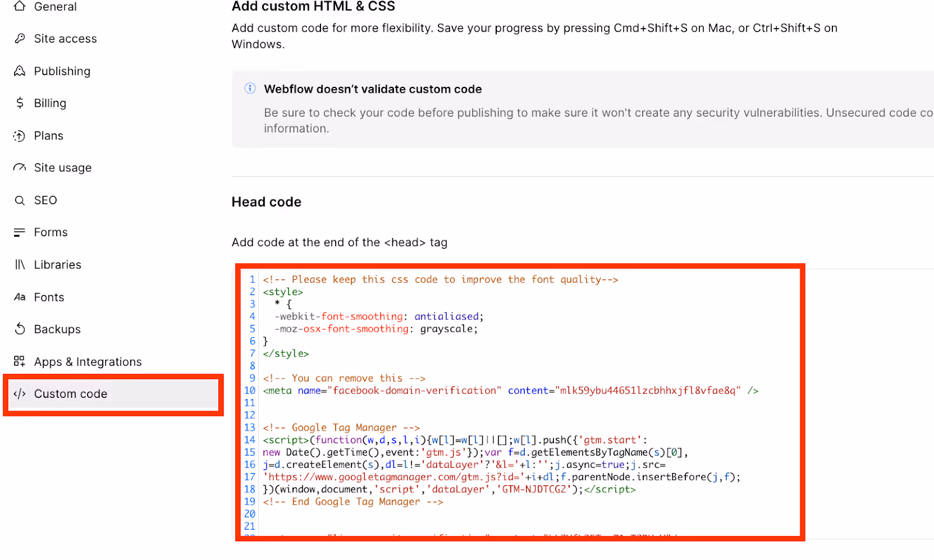934x560 pixels.
Task: Click the Plans upgrade arrow icon
Action: coord(20,136)
